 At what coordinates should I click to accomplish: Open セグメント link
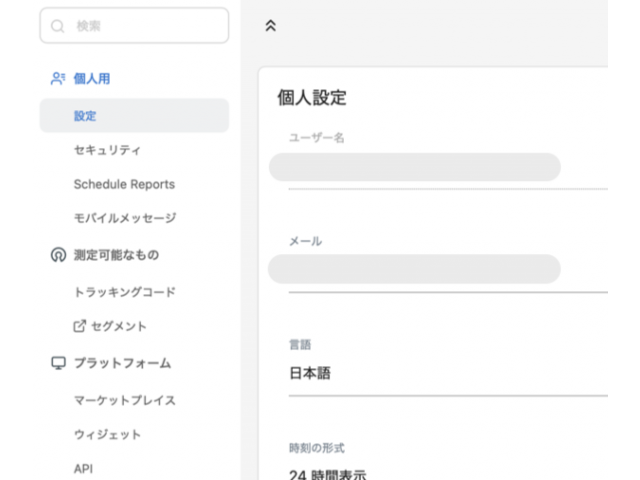click(119, 326)
